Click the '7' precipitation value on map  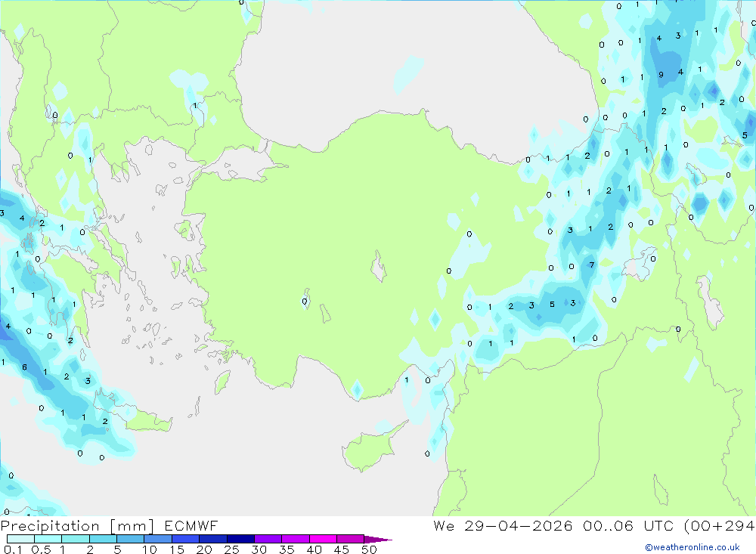click(592, 265)
